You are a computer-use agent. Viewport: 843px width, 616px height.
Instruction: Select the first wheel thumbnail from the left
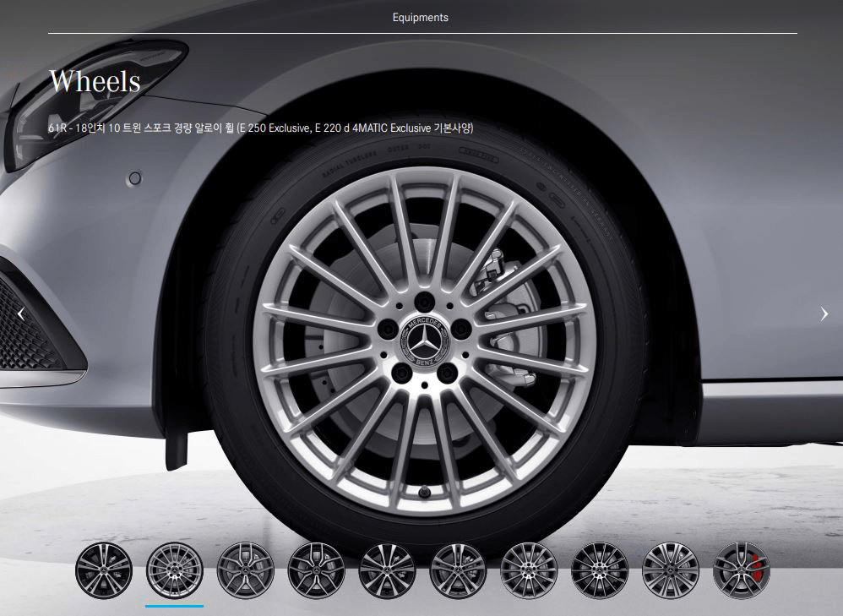[x=104, y=570]
